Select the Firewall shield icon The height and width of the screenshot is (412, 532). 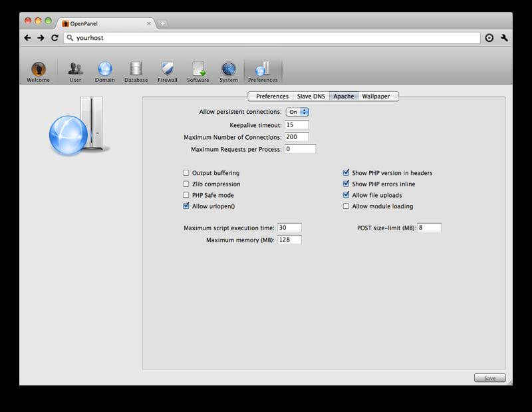tap(168, 69)
